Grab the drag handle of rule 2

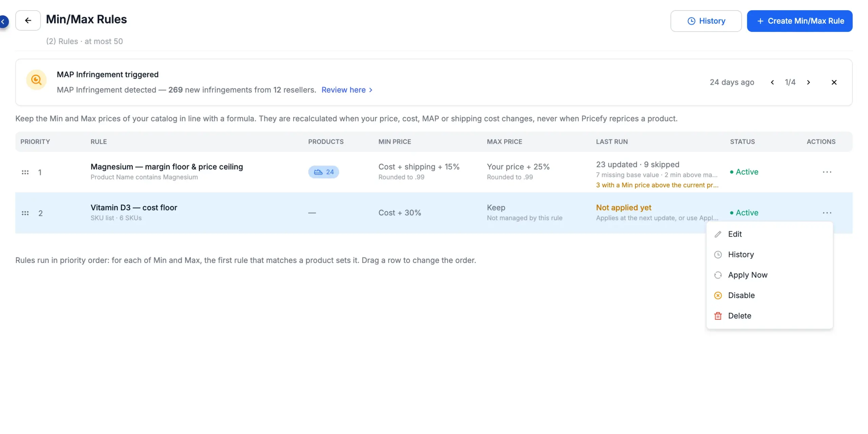point(25,213)
